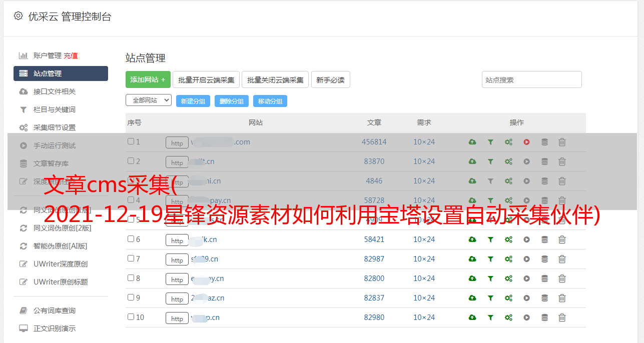Open the filter funnel icon for row 1
Image resolution: width=644 pixels, height=343 pixels.
(x=490, y=142)
